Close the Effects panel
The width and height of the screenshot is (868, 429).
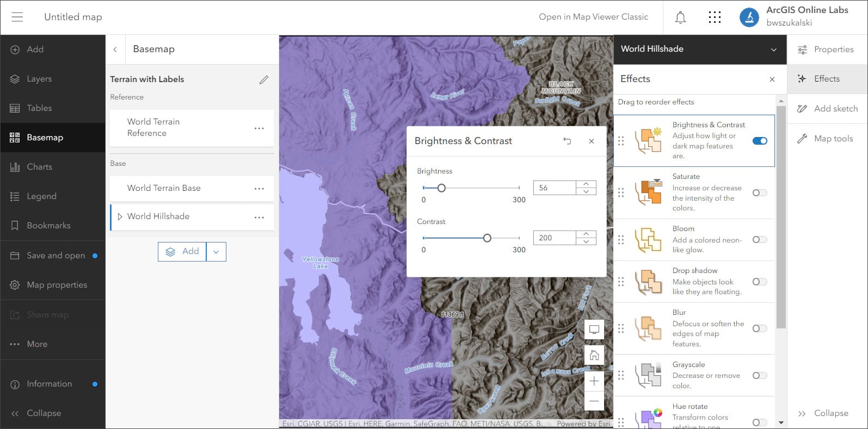click(x=772, y=79)
